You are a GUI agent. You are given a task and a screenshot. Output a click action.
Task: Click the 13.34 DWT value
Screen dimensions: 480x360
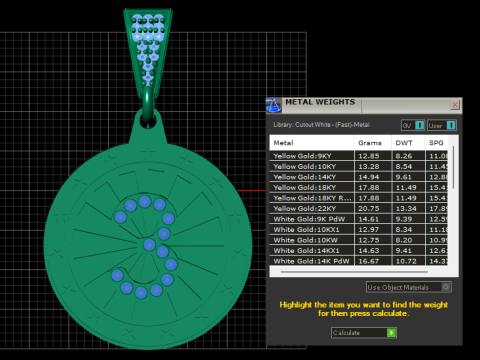coord(406,208)
